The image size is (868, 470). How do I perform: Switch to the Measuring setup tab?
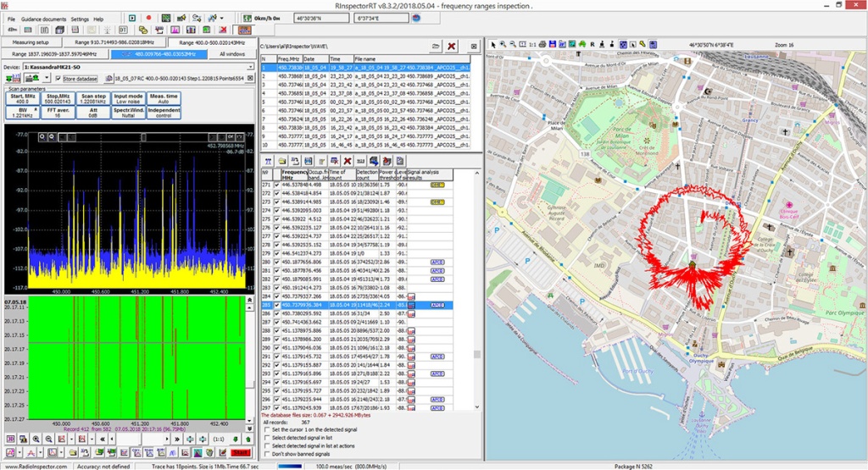click(31, 41)
